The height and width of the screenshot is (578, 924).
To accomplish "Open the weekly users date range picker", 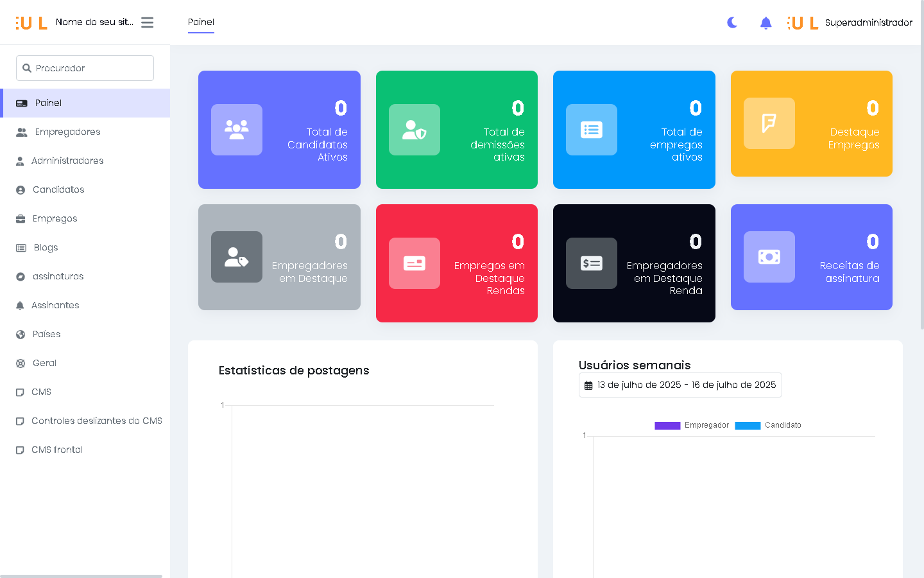I will point(680,385).
